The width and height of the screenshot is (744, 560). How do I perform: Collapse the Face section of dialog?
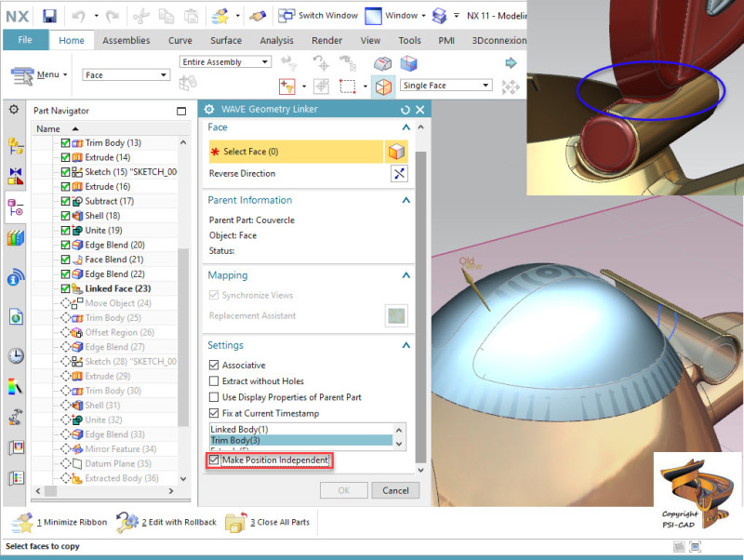(x=405, y=127)
